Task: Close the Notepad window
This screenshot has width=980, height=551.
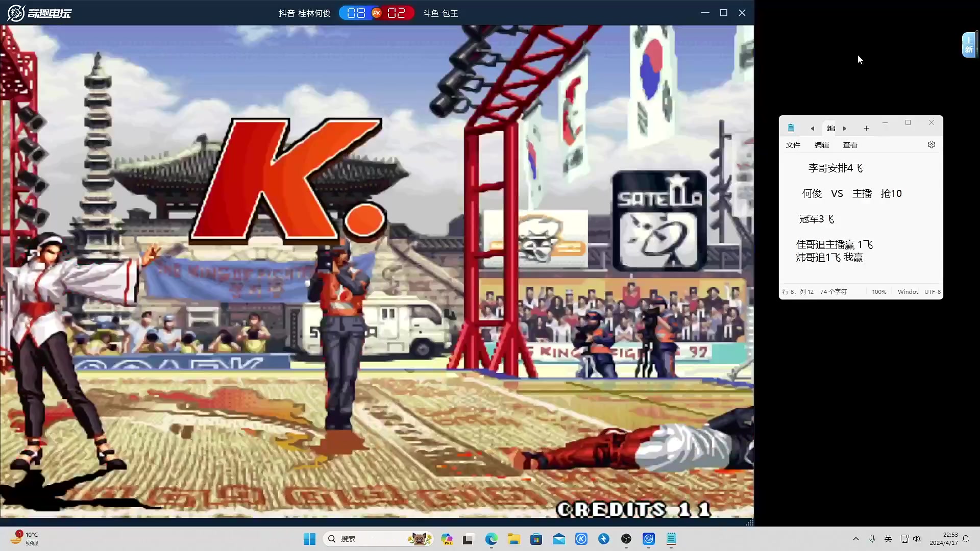Action: 932,122
